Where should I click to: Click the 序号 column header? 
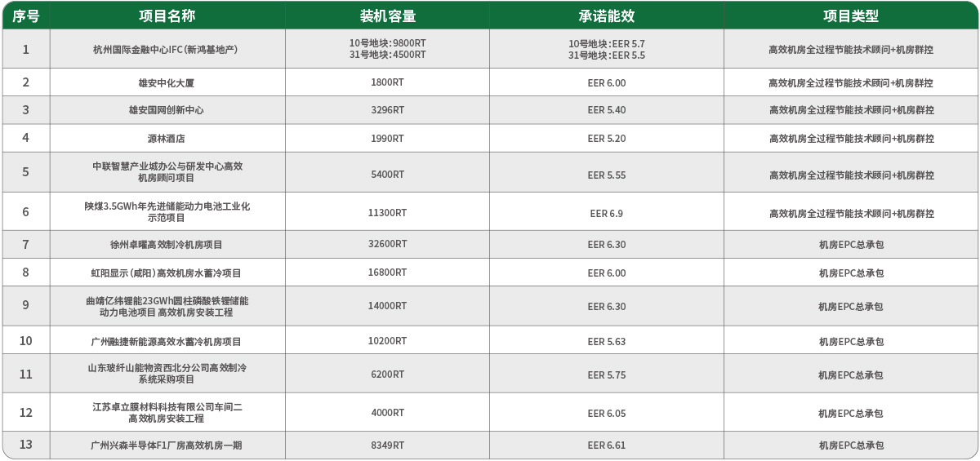pyautogui.click(x=25, y=16)
